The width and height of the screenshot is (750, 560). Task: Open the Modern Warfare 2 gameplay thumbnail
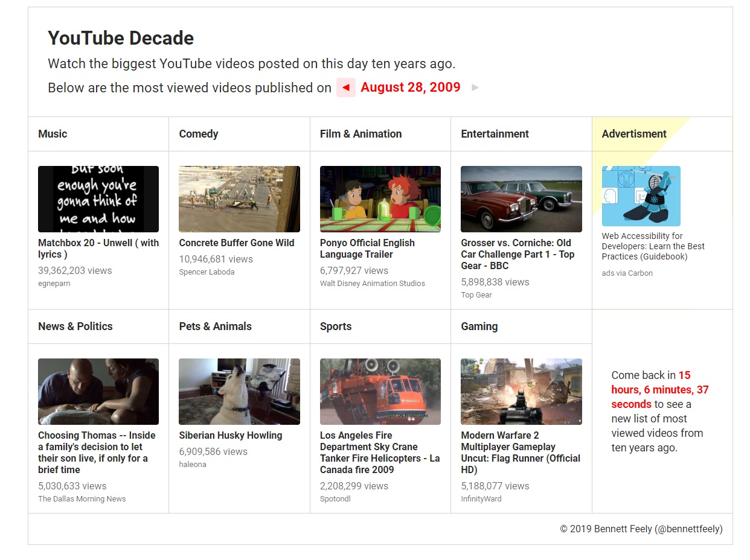[521, 392]
